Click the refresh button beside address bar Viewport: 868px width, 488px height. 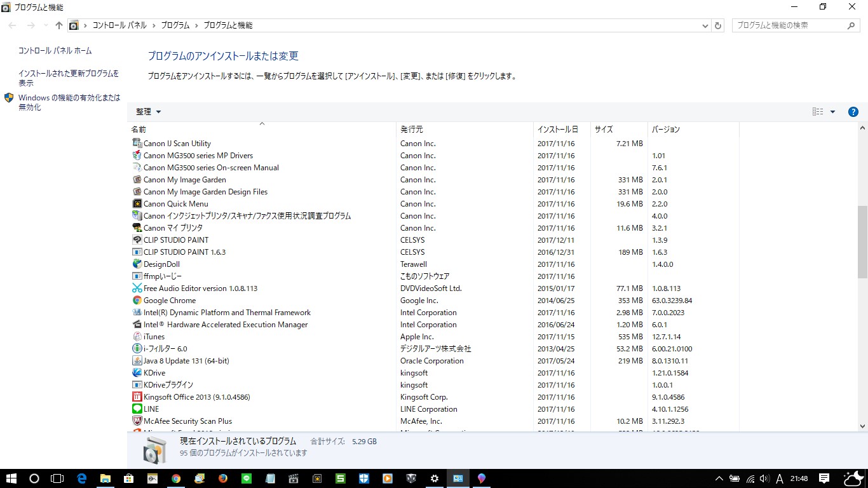pyautogui.click(x=719, y=25)
